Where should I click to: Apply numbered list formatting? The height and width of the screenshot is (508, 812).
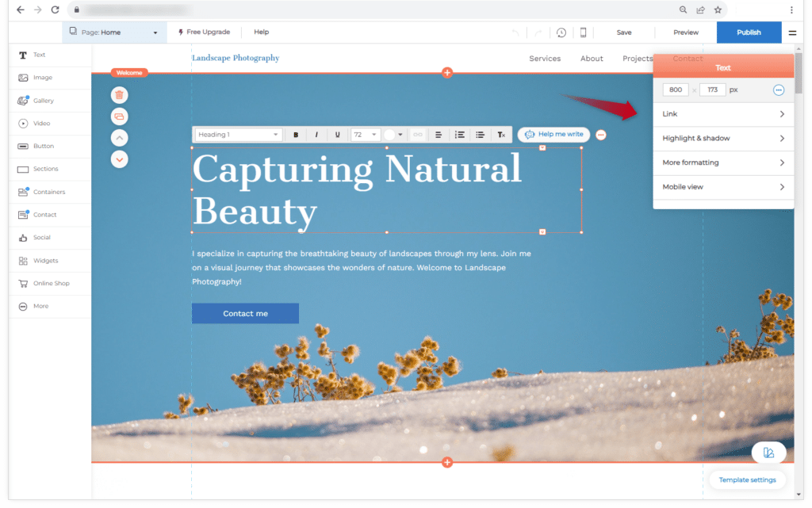point(459,135)
